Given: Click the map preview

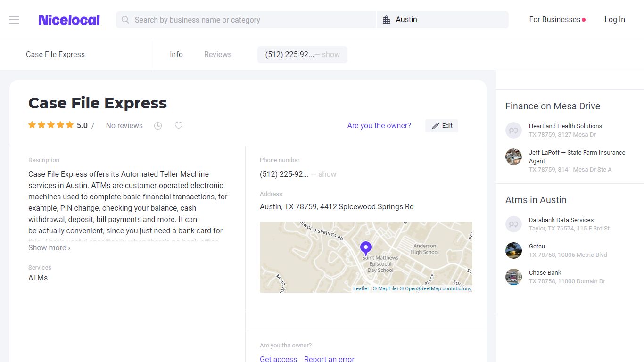Looking at the screenshot, I should point(366,257).
